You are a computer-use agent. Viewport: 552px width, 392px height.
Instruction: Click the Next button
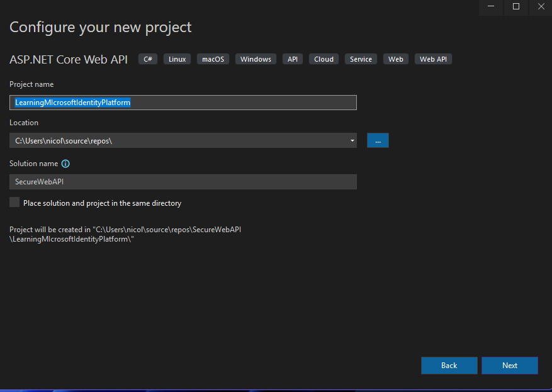(509, 365)
